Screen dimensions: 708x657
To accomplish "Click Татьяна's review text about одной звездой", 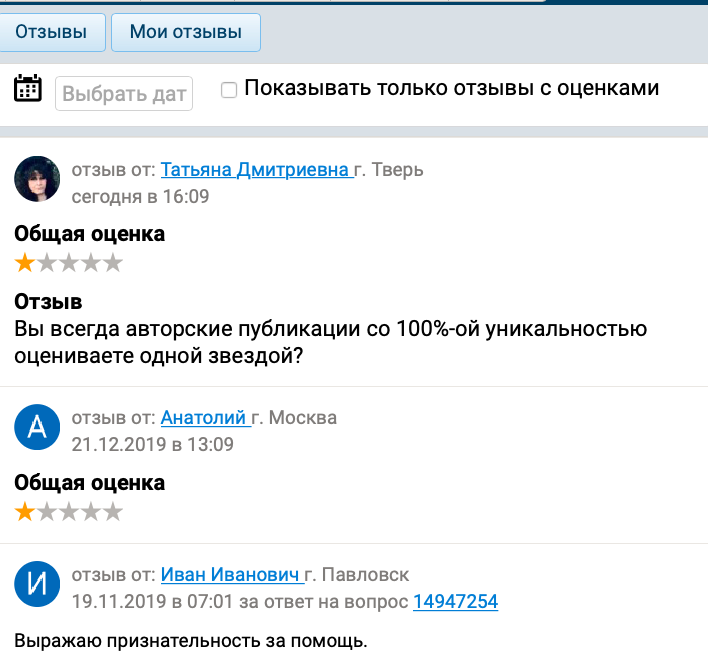I will [330, 342].
